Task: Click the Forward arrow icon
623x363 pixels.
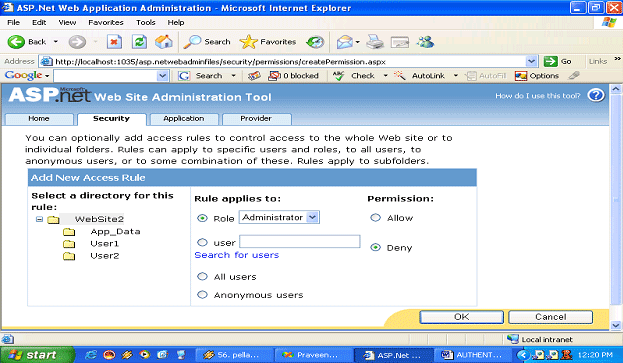Action: click(77, 42)
